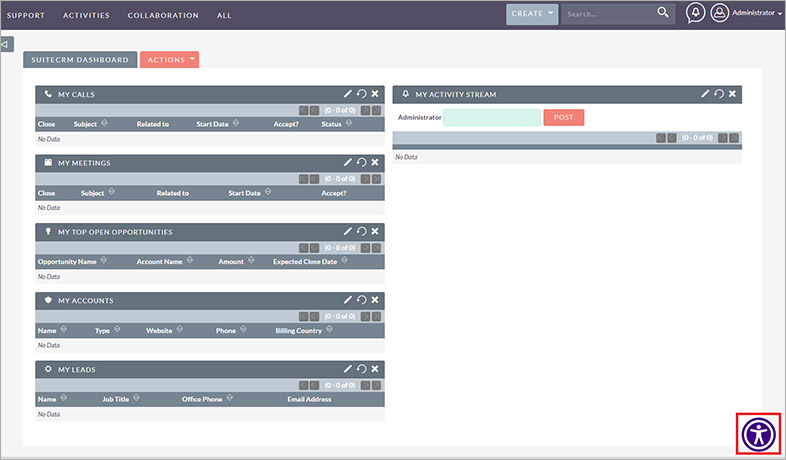Edit the My Leads dashlet

click(x=347, y=369)
